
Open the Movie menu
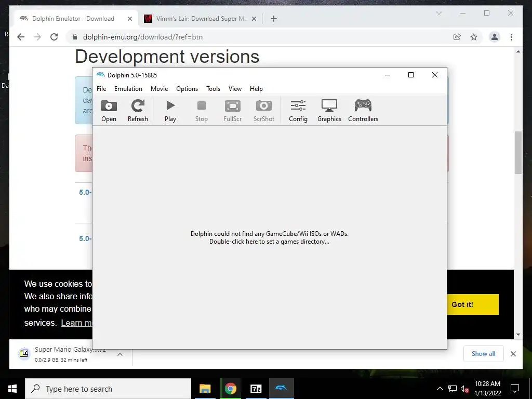pyautogui.click(x=159, y=88)
